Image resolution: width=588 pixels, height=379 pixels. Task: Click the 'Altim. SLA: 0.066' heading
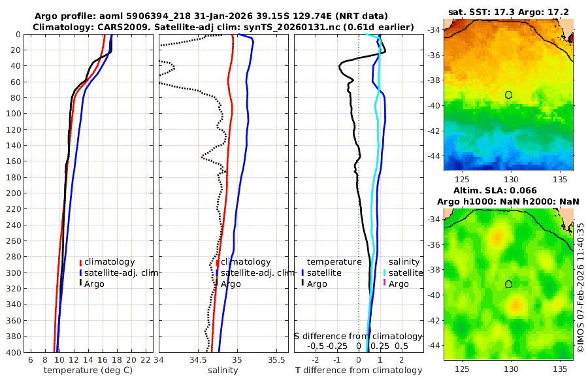click(x=495, y=190)
